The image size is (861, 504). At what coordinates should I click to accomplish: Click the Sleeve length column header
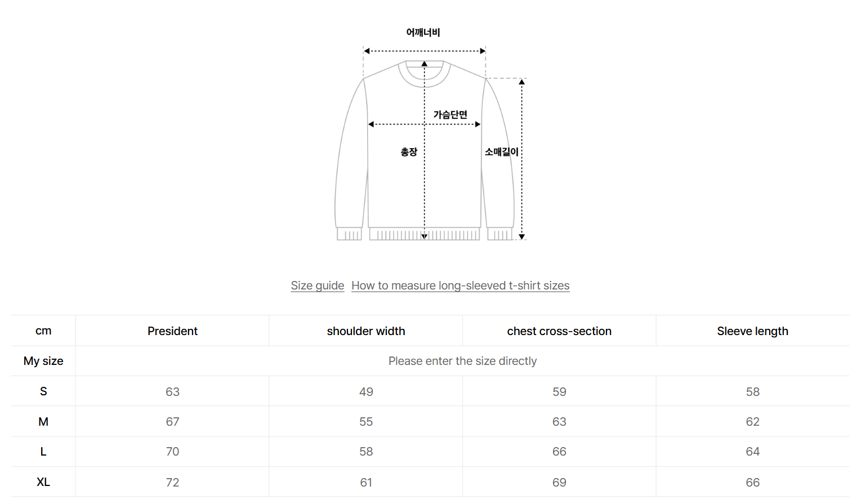pyautogui.click(x=752, y=331)
